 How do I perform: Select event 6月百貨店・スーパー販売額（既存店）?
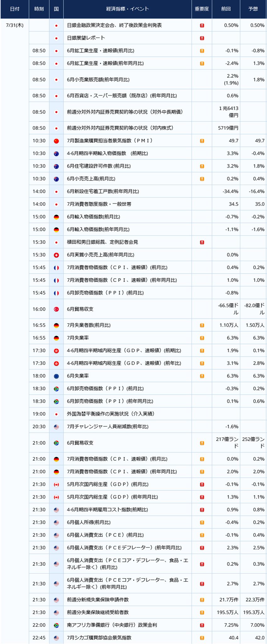click(122, 96)
